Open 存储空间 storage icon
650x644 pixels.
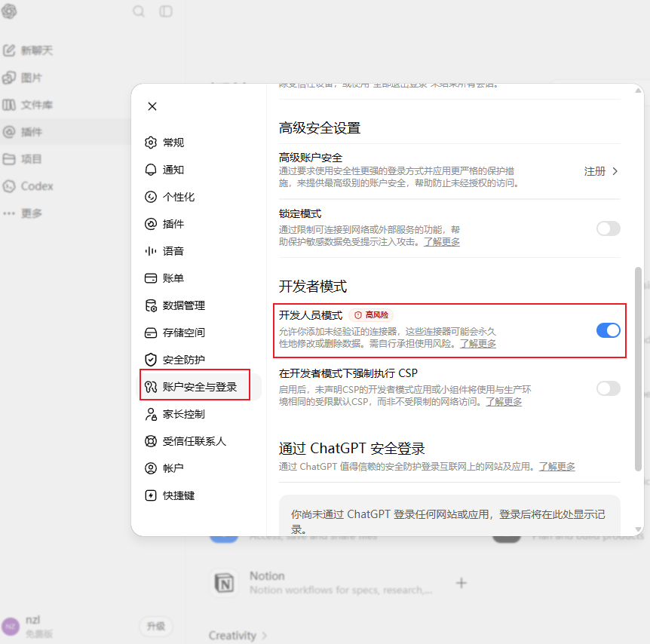tap(151, 333)
